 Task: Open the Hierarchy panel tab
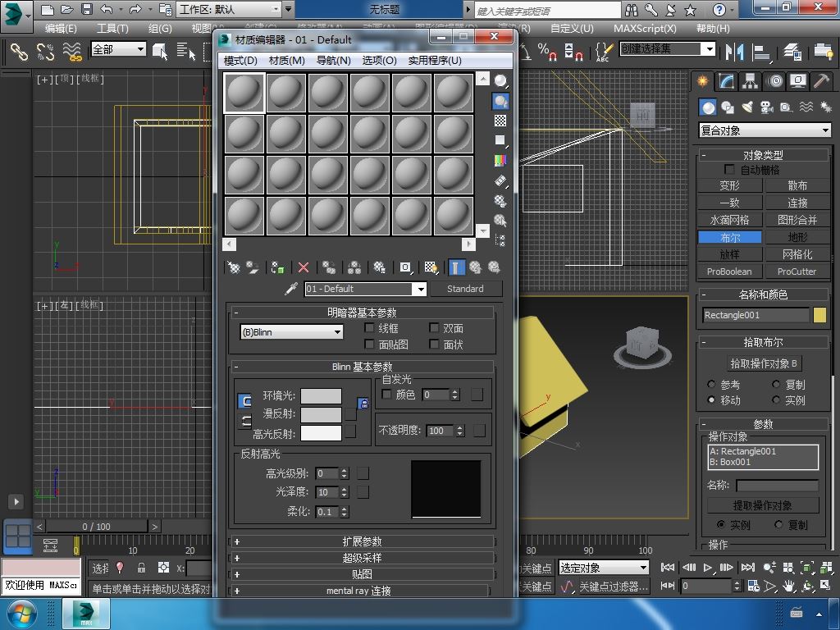pos(750,81)
